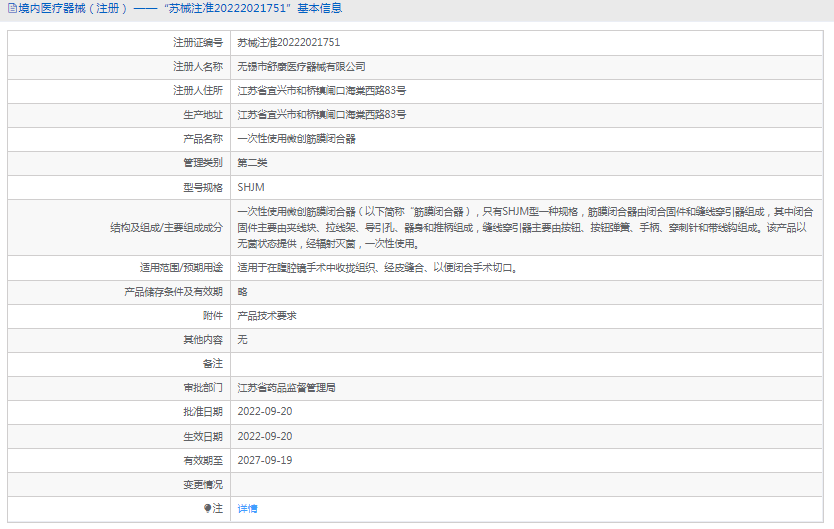Image resolution: width=834 pixels, height=529 pixels.
Task: Click the 附件 label
Action: pos(213,316)
